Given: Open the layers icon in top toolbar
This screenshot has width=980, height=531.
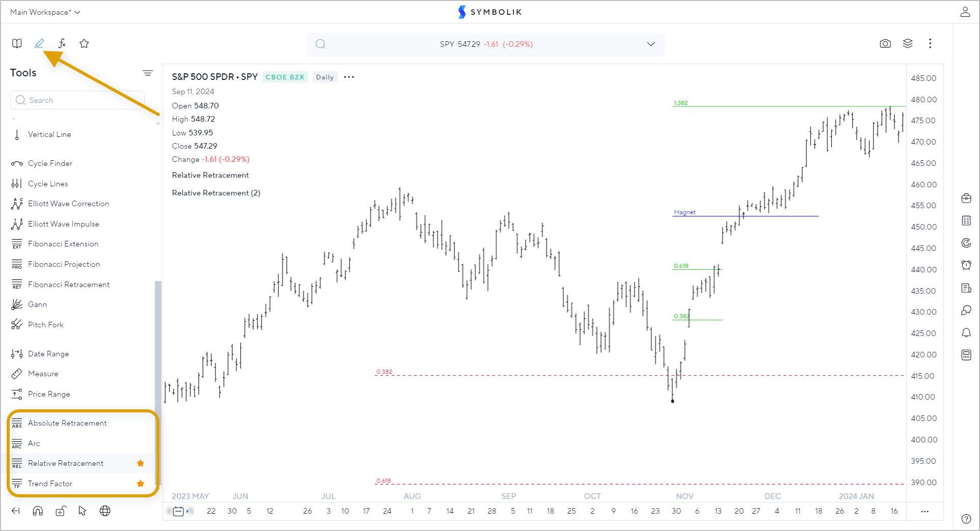Looking at the screenshot, I should (908, 43).
